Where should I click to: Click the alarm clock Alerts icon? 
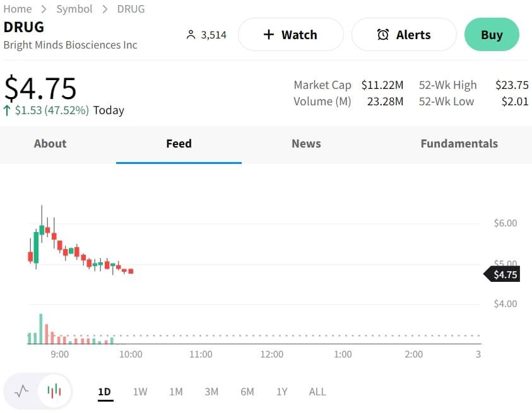(x=383, y=35)
